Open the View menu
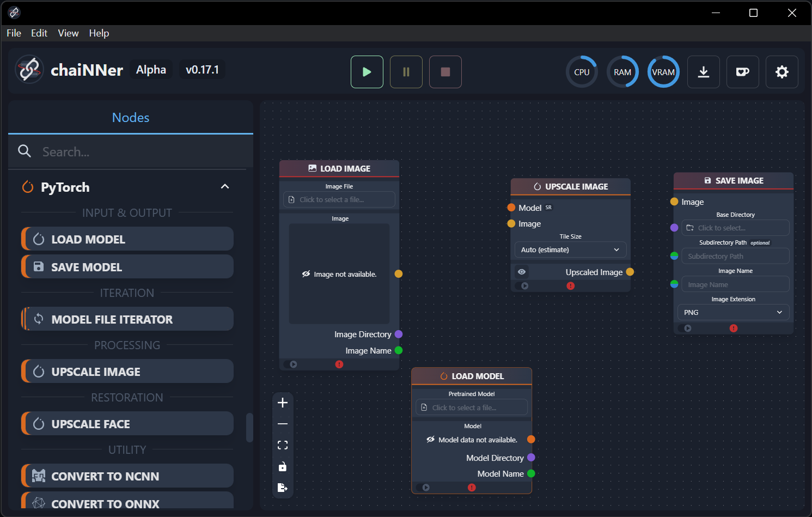 pos(68,33)
